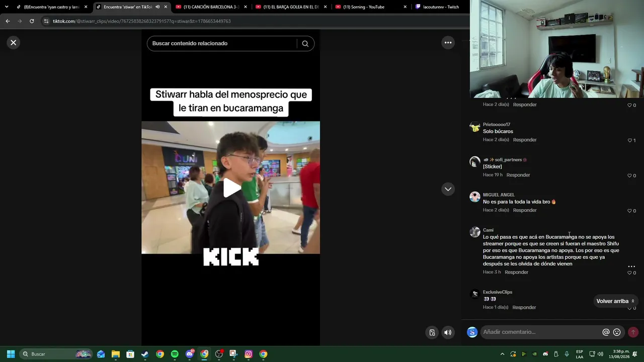Open File Explorer from the taskbar

pyautogui.click(x=116, y=354)
